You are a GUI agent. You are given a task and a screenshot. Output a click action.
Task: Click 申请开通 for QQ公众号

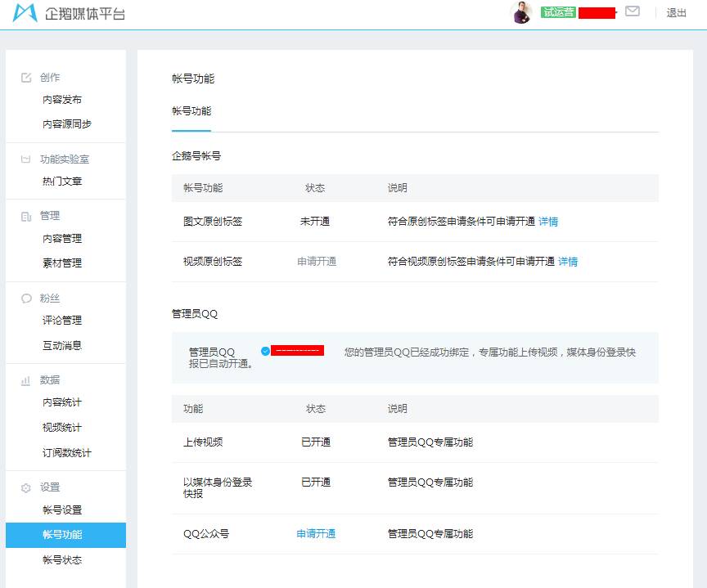317,533
